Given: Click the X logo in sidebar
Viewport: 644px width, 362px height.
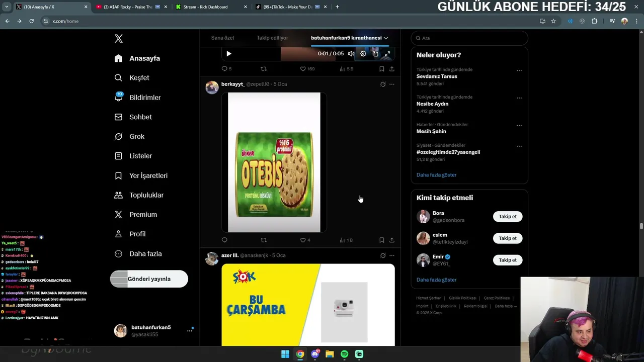Looking at the screenshot, I should 119,39.
